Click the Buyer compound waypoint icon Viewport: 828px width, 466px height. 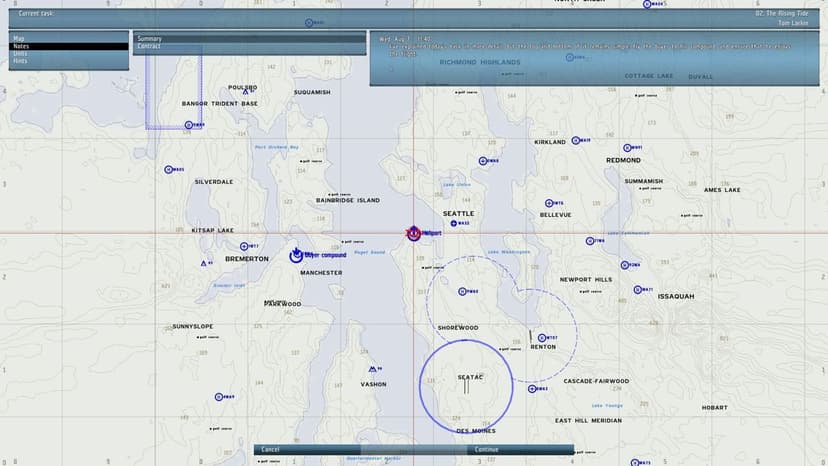coord(296,255)
